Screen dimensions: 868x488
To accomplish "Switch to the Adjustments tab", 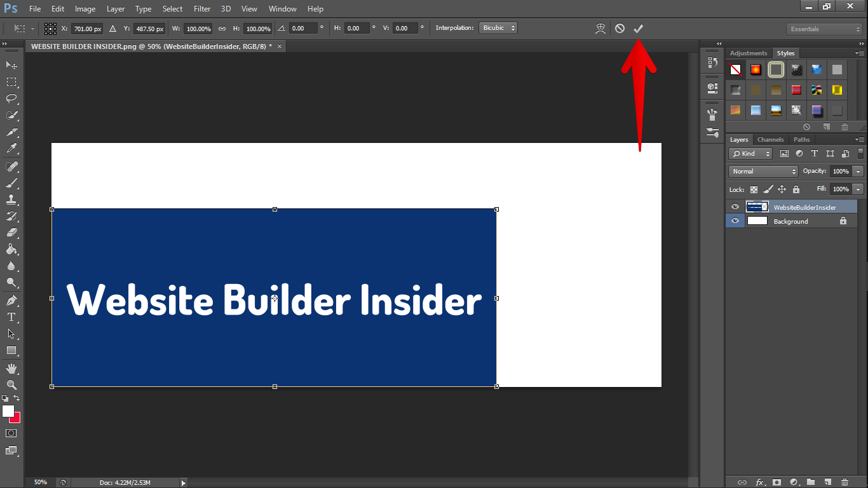I will point(749,53).
